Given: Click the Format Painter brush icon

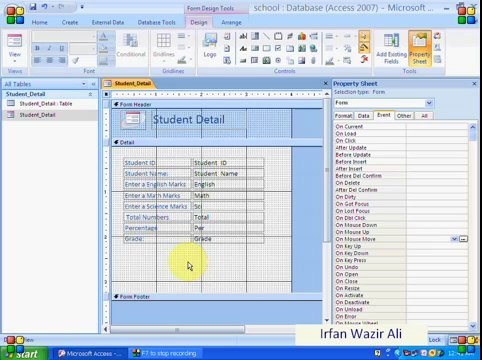Looking at the screenshot, I should [76, 60].
